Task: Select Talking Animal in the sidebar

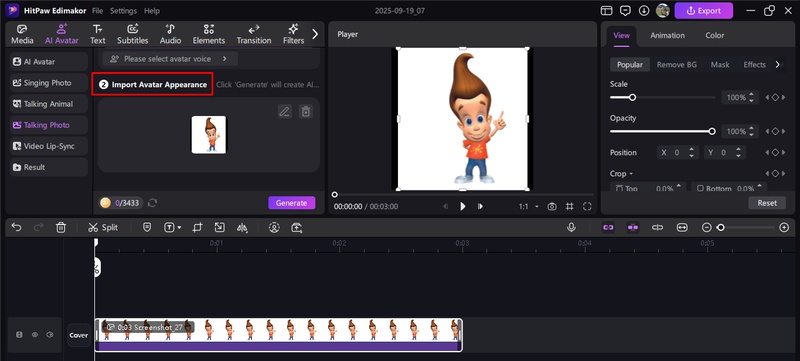Action: coord(49,104)
